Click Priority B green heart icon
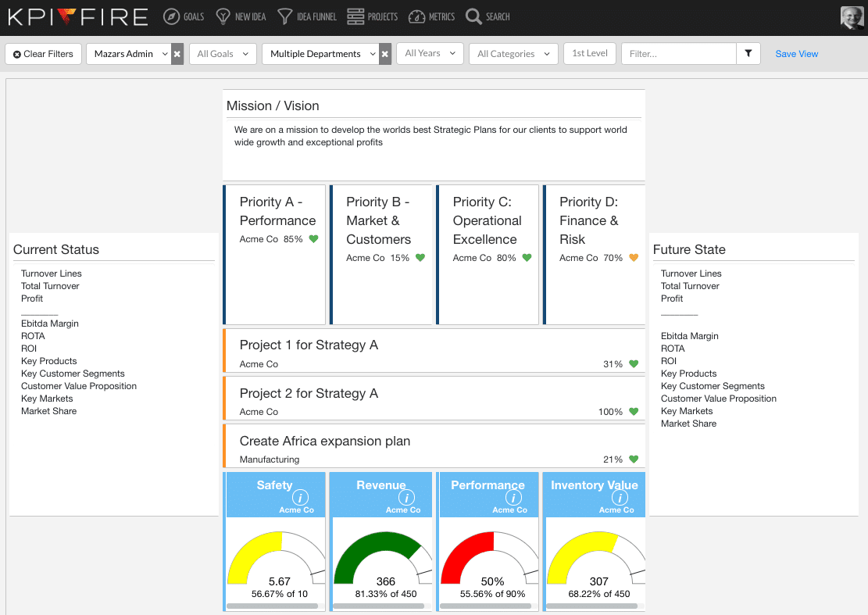The image size is (868, 615). coord(420,257)
